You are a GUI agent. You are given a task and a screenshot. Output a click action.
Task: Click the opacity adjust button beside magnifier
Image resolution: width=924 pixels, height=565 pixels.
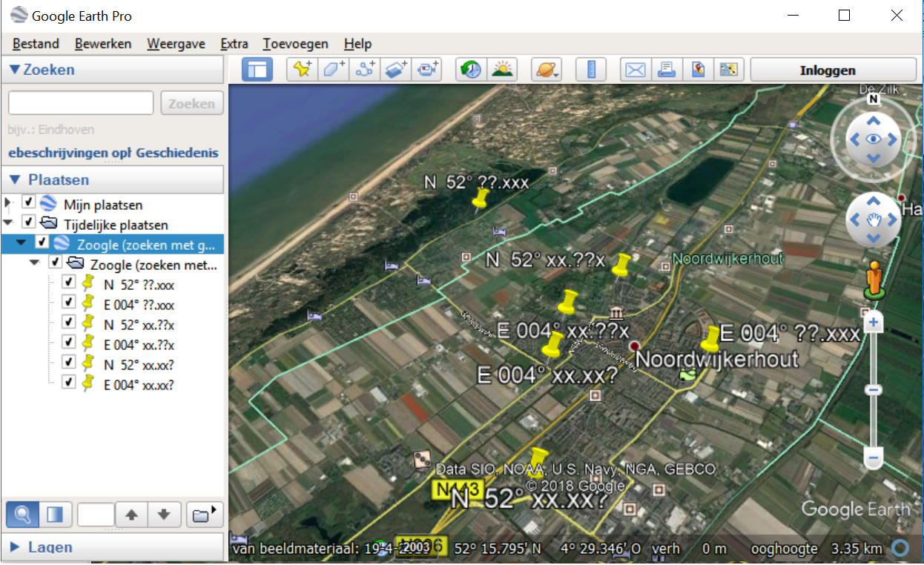point(55,514)
